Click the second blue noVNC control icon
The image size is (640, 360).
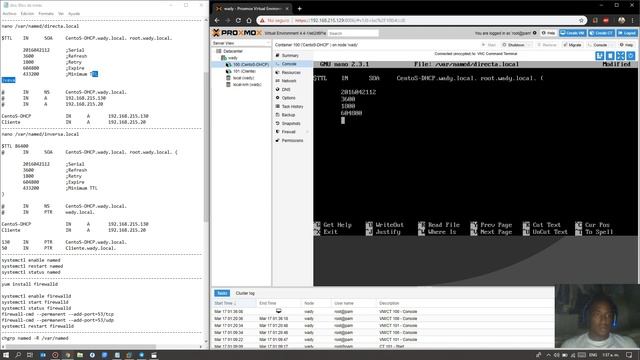[610, 56]
